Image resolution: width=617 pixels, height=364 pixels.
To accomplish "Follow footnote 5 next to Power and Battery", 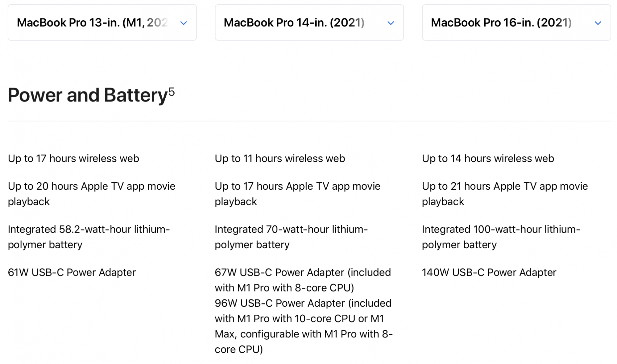I will pyautogui.click(x=172, y=92).
